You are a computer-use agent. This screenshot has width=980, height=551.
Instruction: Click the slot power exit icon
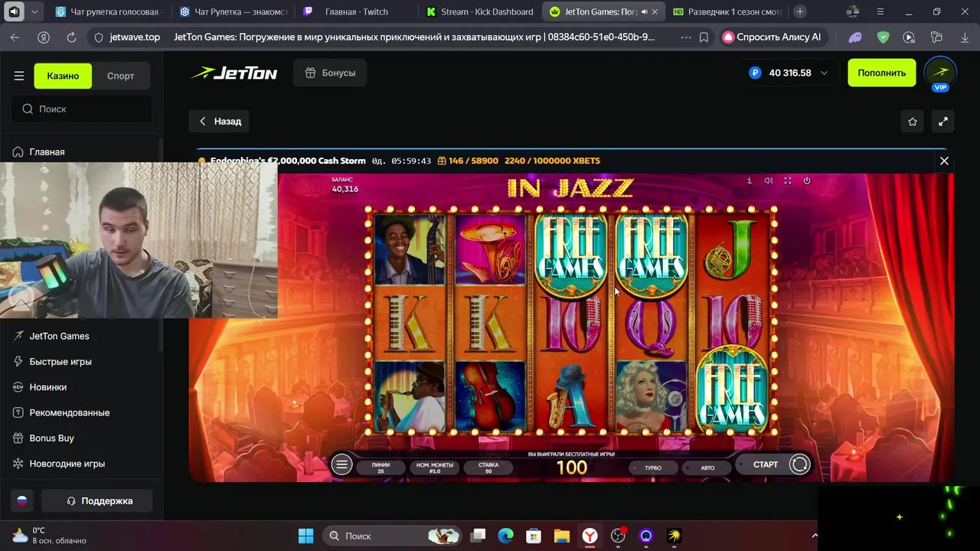(806, 181)
